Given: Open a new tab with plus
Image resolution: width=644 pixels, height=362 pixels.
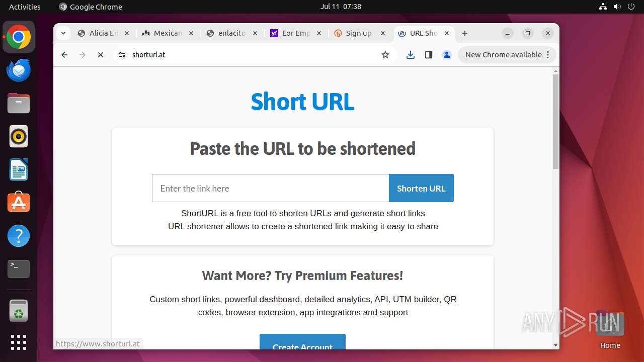Looking at the screenshot, I should click(x=465, y=33).
